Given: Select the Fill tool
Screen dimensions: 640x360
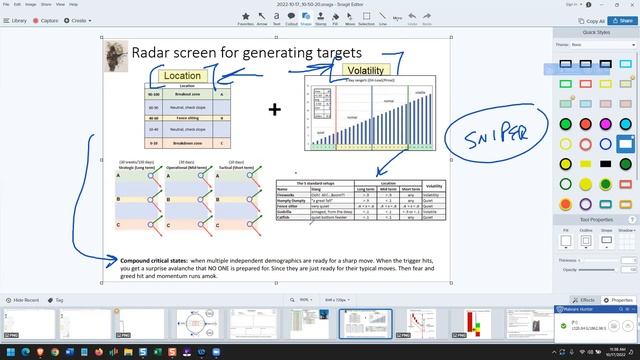Looking at the screenshot, I should tap(335, 18).
